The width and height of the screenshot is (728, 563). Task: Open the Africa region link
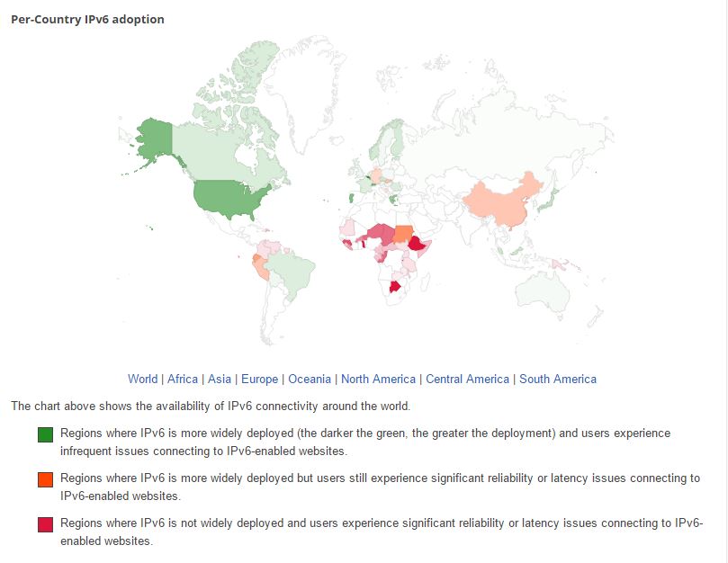183,379
